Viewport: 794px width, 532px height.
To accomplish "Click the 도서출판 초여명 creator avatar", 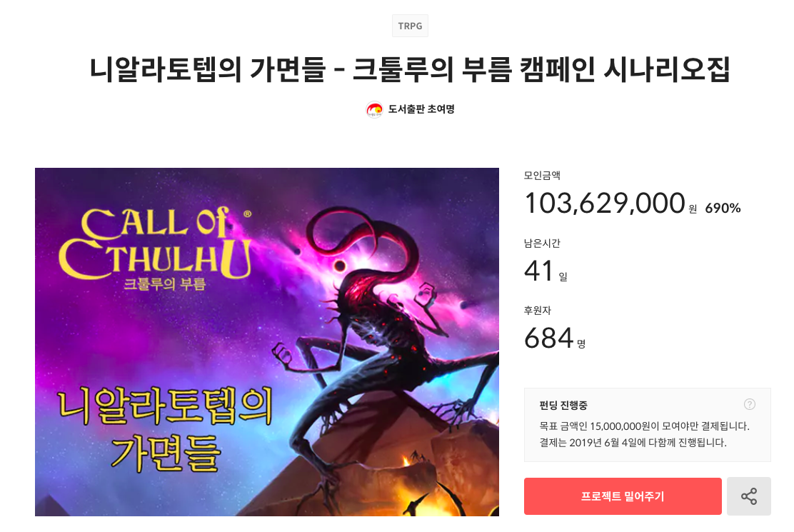I will (374, 109).
